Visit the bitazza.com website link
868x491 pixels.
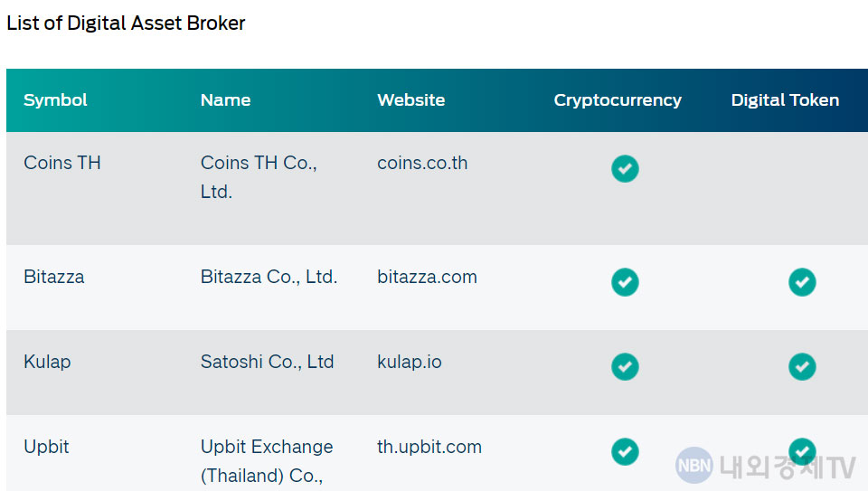point(427,277)
